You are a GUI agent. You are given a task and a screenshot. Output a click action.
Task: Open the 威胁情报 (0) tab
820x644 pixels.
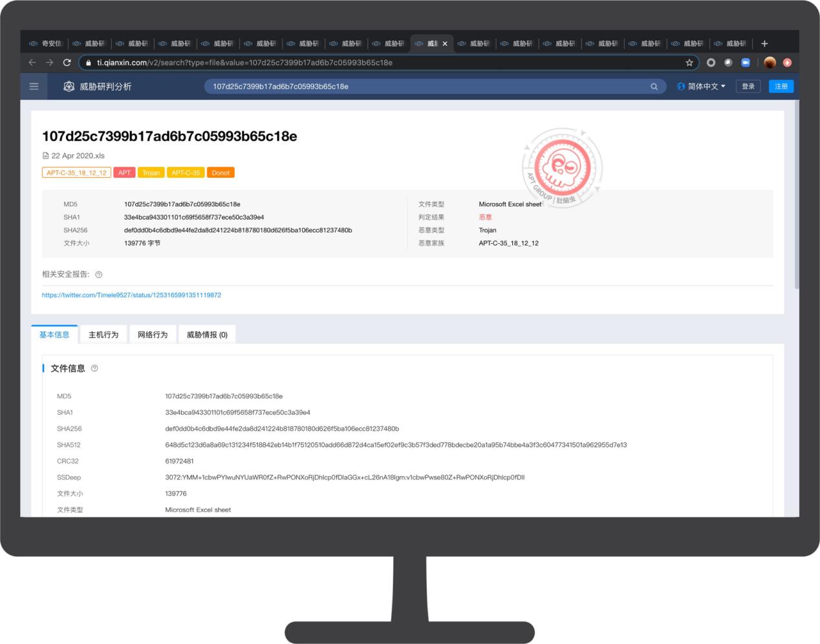[x=207, y=335]
